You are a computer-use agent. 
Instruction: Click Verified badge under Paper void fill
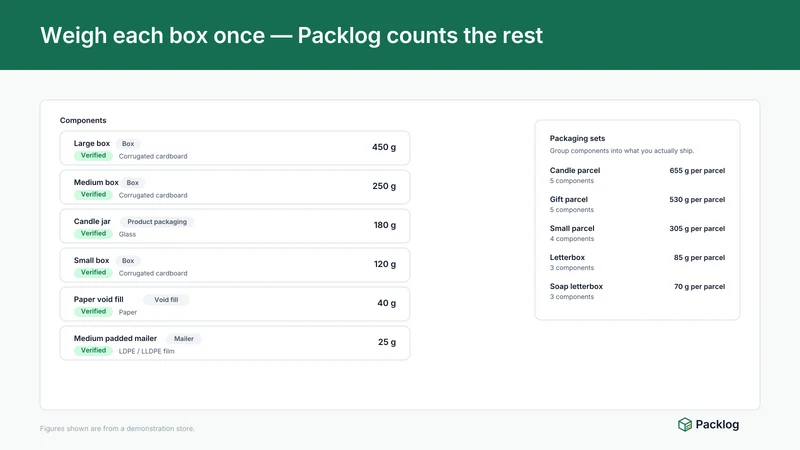pyautogui.click(x=93, y=312)
